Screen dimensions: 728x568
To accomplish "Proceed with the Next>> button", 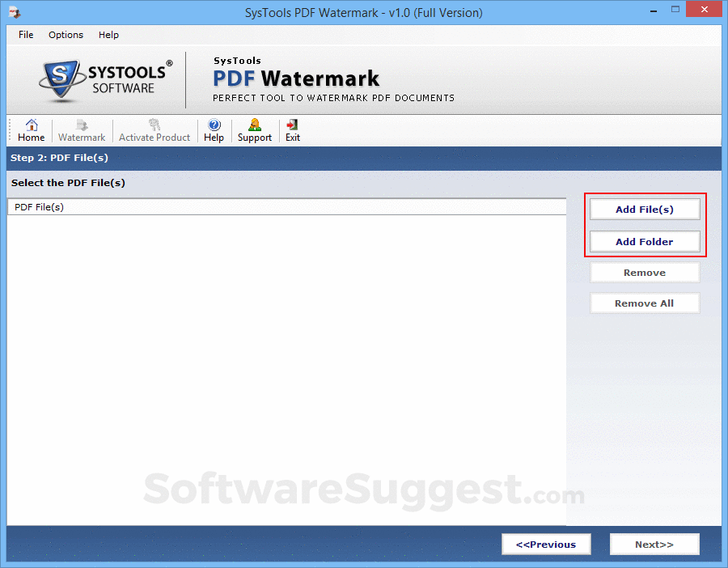I will tap(654, 545).
